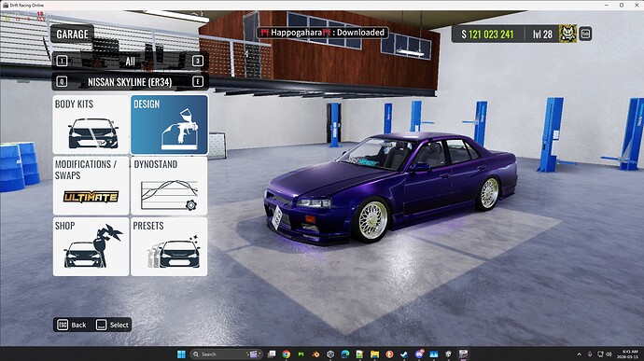Viewport: 644px width, 361px height.
Task: Open File Explorer from taskbar
Action: 374,354
